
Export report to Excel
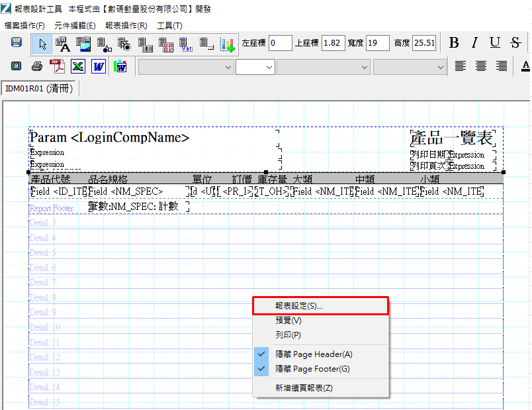[77, 66]
